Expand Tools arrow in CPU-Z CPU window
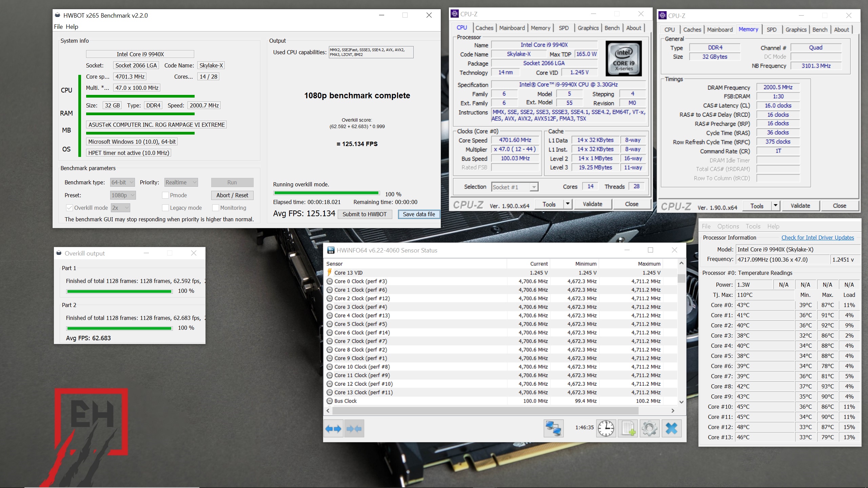Image resolution: width=868 pixels, height=488 pixels. pos(568,204)
